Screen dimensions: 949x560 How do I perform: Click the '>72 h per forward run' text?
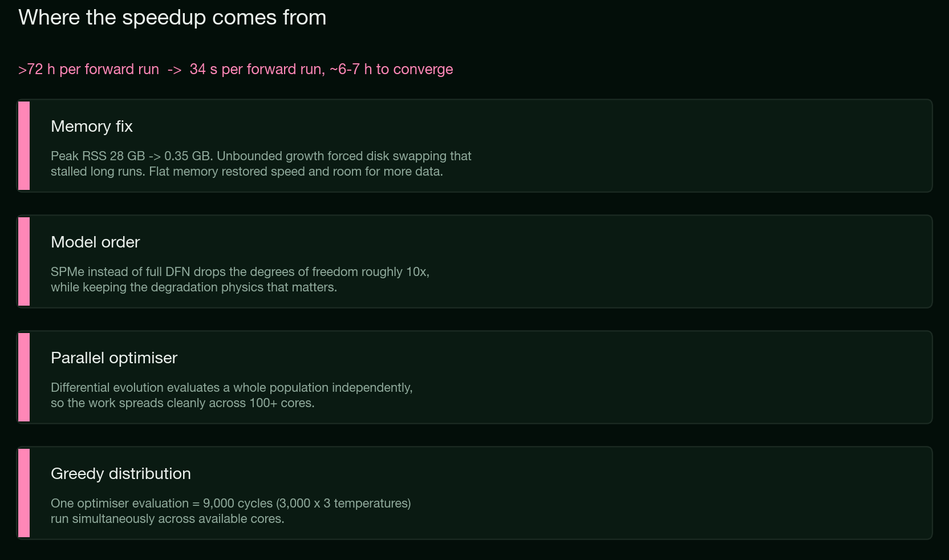tap(88, 69)
